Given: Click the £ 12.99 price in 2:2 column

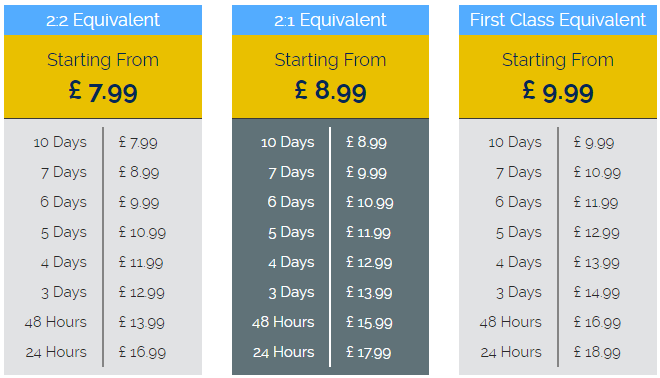Looking at the screenshot, I should (x=141, y=292).
